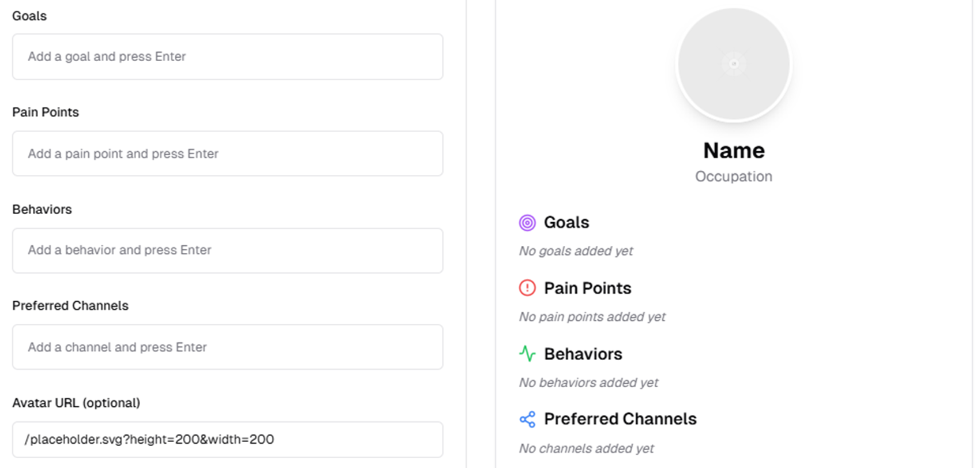Click the 'No goals added yet' text

click(576, 251)
